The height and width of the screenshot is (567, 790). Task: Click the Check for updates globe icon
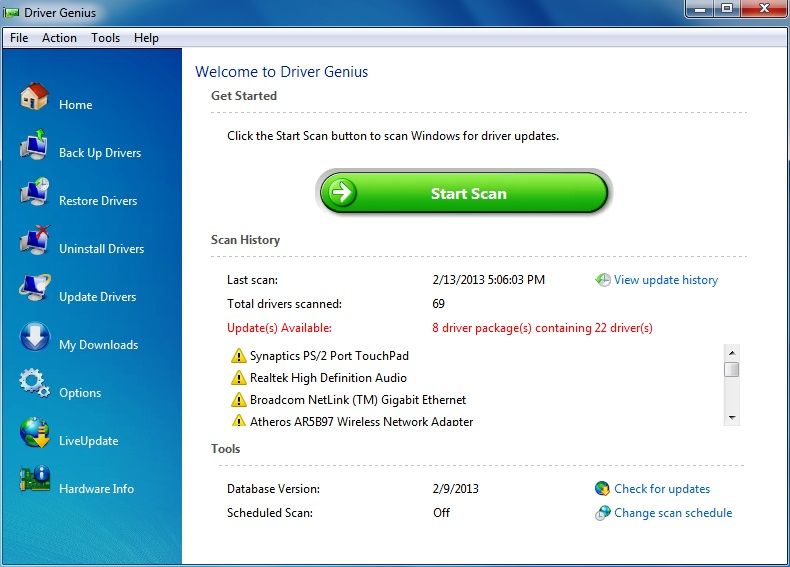[x=602, y=488]
